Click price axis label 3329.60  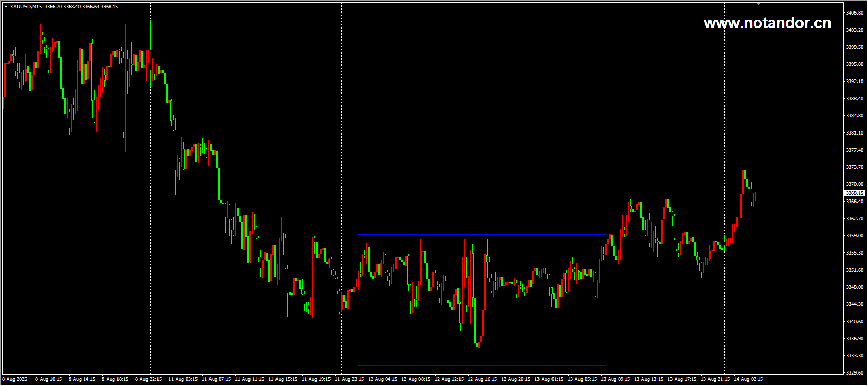(855, 373)
